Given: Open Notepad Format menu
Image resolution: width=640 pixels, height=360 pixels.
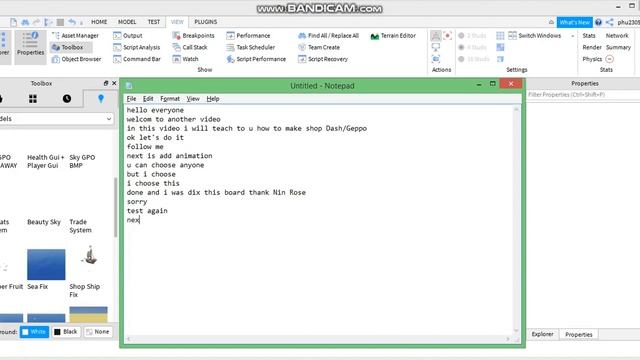Looking at the screenshot, I should point(170,99).
